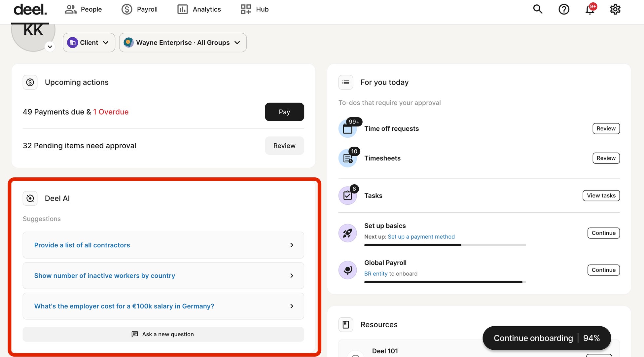644x357 pixels.
Task: Click Continue onboarding 94% pill
Action: [x=547, y=338]
